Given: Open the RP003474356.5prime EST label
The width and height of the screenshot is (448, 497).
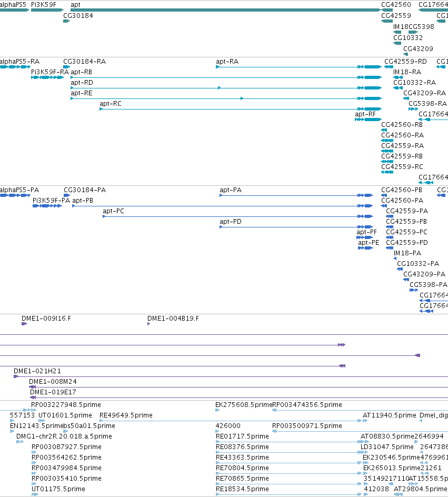Looking at the screenshot, I should point(307,405).
